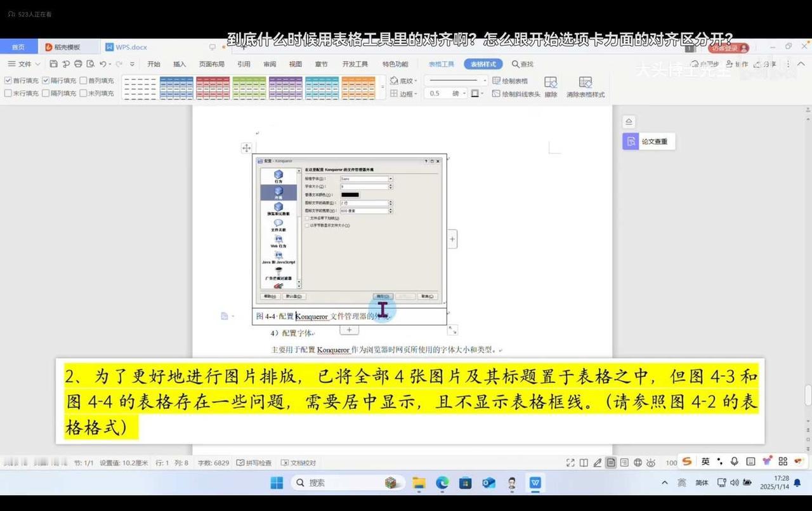Apply the orange table style thumbnail
The width and height of the screenshot is (812, 511).
point(358,88)
